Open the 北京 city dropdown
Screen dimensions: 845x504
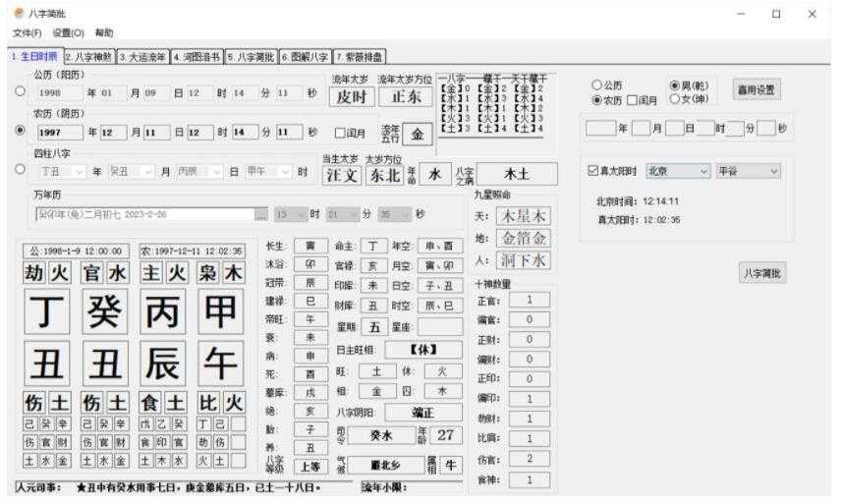[677, 172]
